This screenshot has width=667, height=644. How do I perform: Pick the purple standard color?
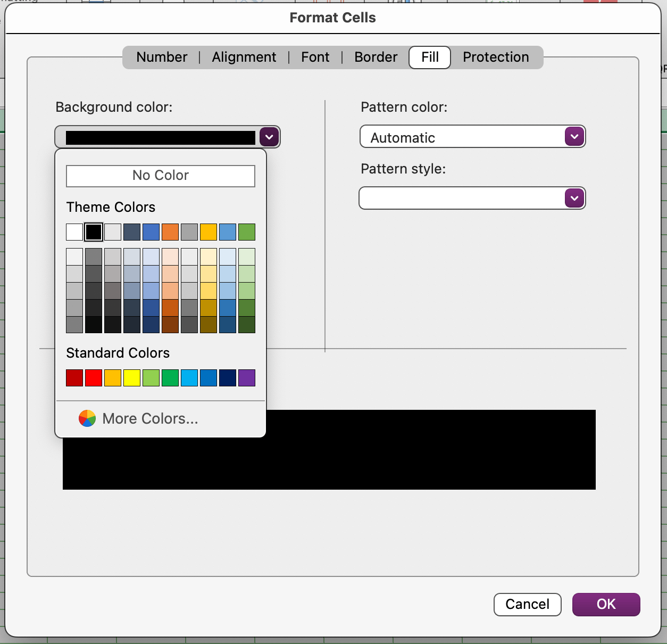pyautogui.click(x=247, y=378)
